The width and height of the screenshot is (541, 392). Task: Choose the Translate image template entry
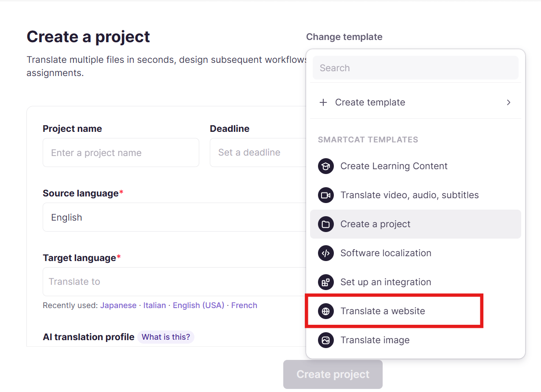[x=415, y=340]
